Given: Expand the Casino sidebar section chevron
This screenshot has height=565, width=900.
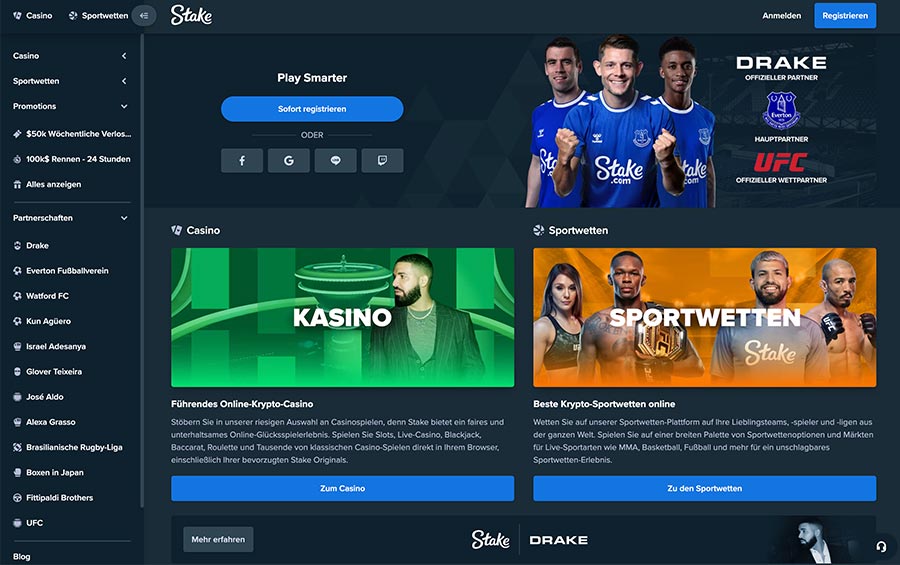Looking at the screenshot, I should click(124, 56).
